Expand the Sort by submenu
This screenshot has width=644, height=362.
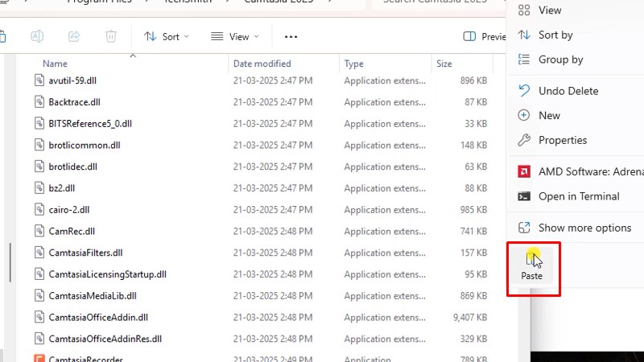tap(555, 35)
